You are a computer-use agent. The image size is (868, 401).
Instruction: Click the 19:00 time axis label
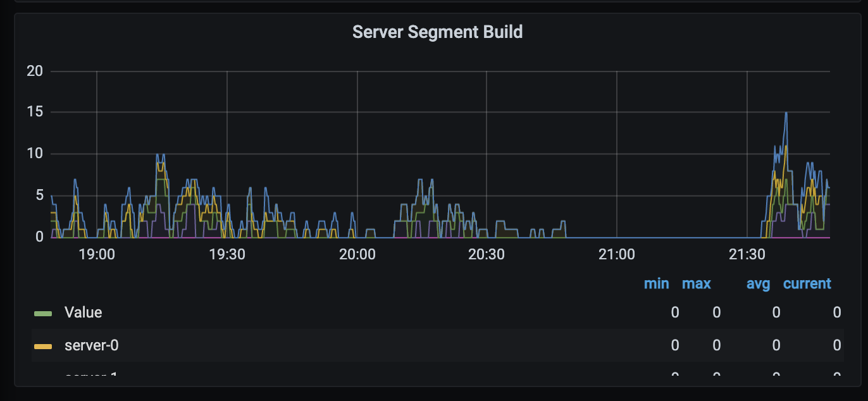[x=97, y=255]
